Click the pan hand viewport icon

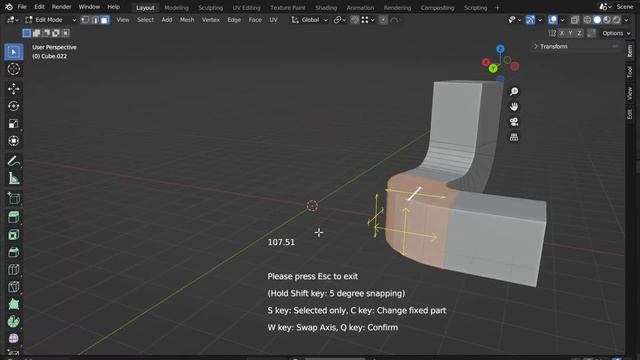[514, 107]
